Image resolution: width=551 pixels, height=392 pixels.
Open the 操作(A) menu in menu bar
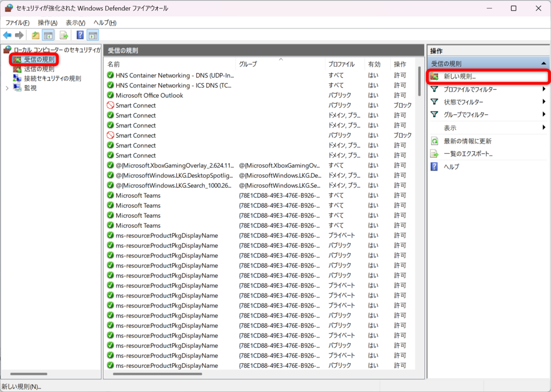(48, 22)
